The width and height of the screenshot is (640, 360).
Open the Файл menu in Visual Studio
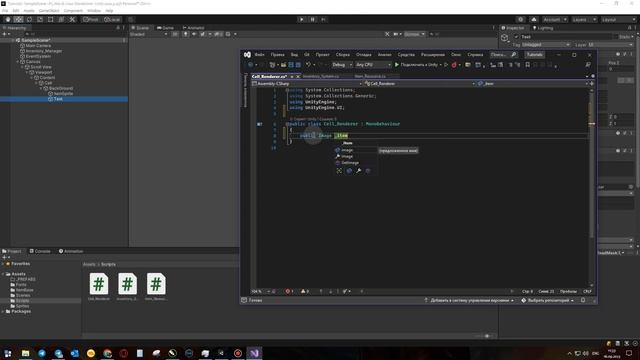[259, 55]
